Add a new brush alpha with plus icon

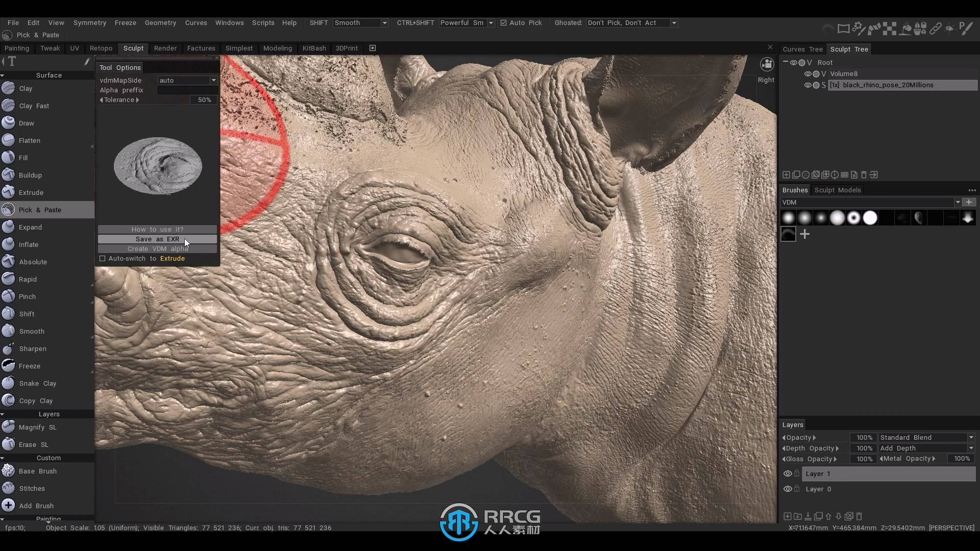pyautogui.click(x=805, y=234)
